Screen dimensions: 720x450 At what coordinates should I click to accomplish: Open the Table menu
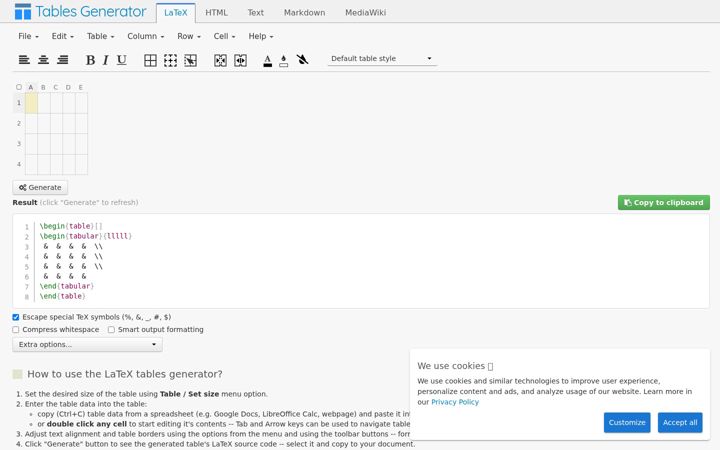click(x=101, y=36)
